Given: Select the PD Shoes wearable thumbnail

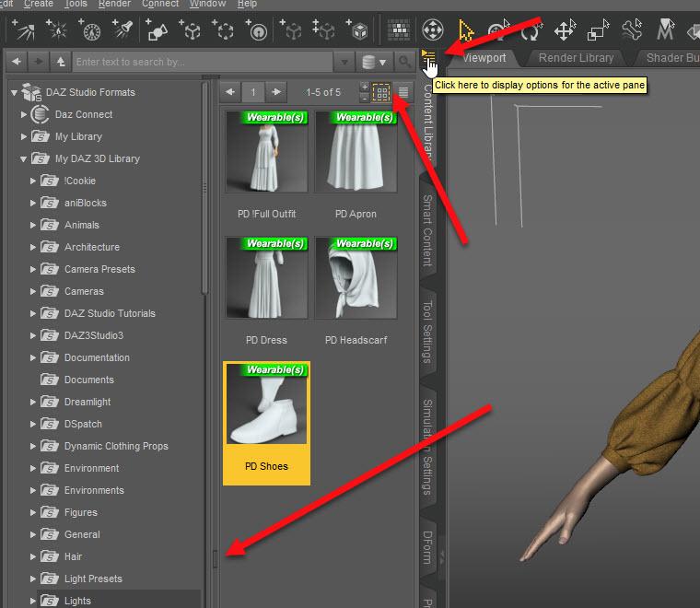Looking at the screenshot, I should click(266, 423).
